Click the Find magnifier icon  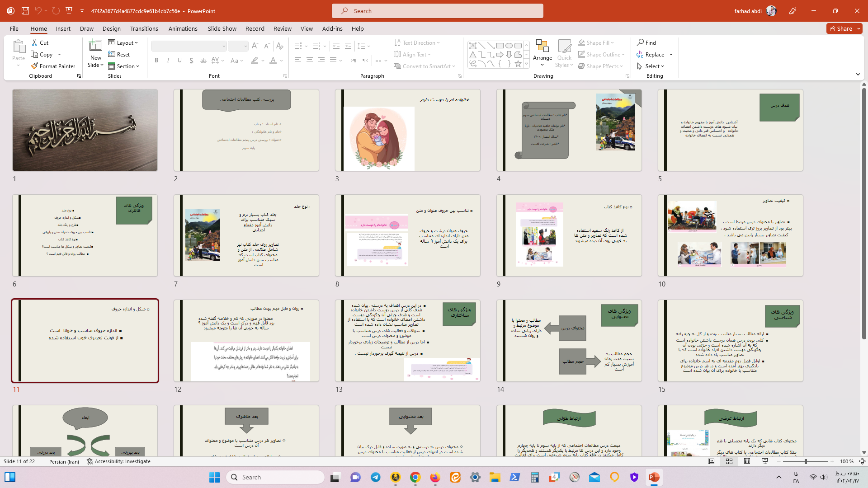pos(641,42)
